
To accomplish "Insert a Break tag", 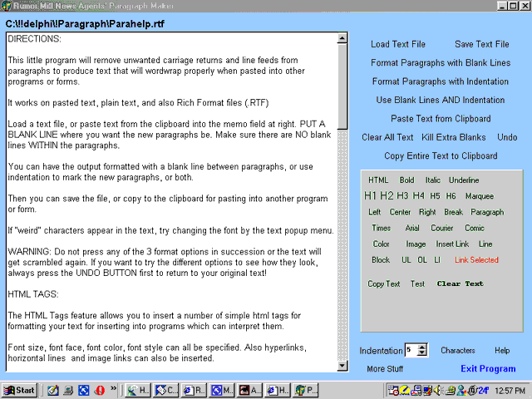I will pos(453,212).
